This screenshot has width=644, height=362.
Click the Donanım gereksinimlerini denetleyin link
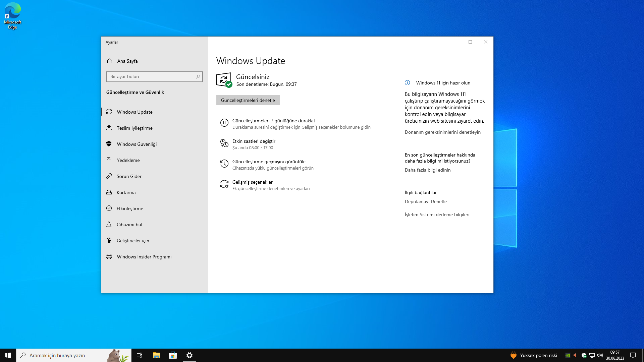442,132
